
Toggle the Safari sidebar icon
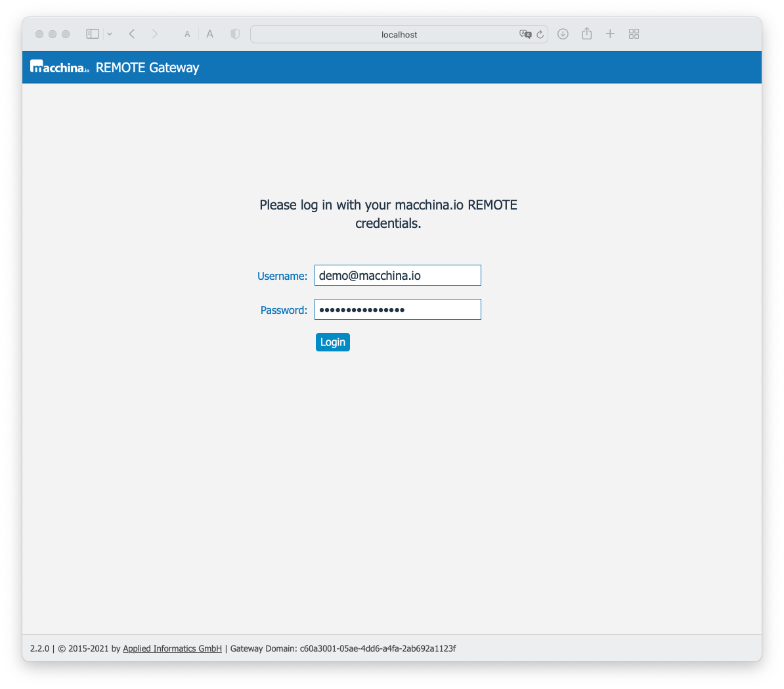pyautogui.click(x=93, y=34)
